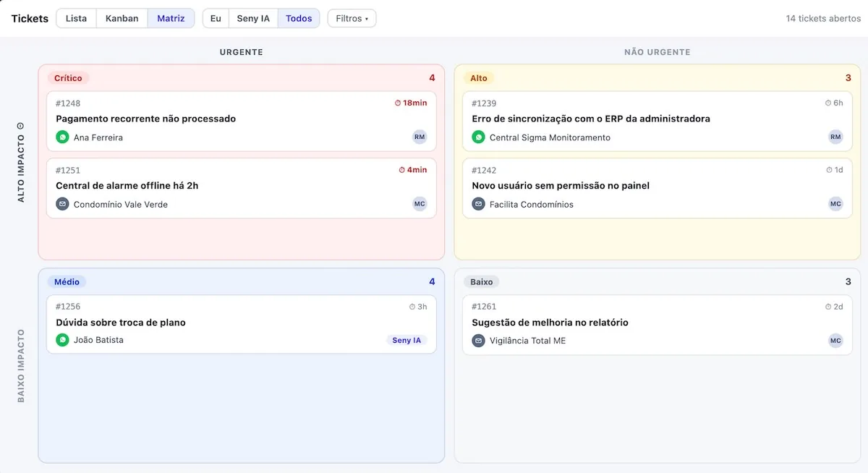Select the Matriz view tab
This screenshot has width=868, height=473.
tap(171, 18)
